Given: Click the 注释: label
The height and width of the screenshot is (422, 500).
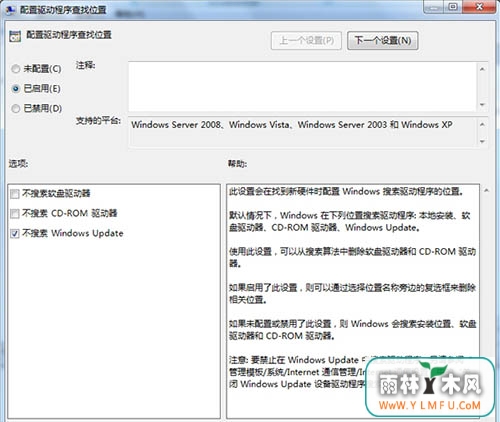Looking at the screenshot, I should point(85,65).
